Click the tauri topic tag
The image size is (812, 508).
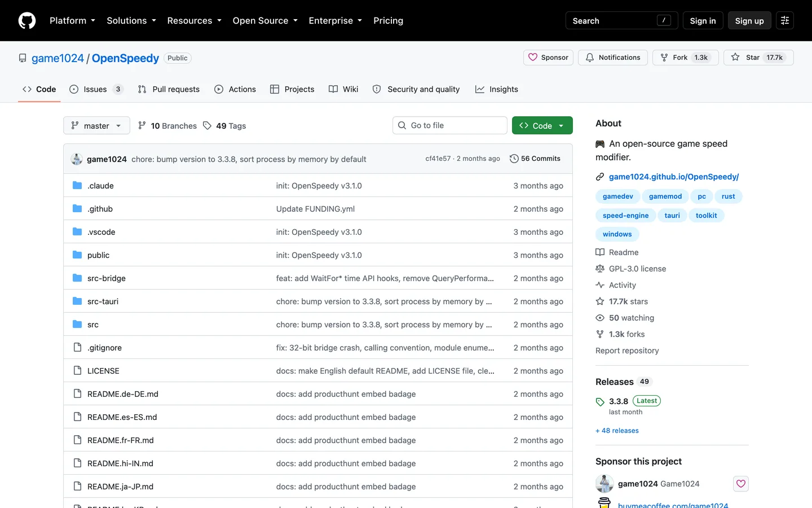(x=672, y=216)
